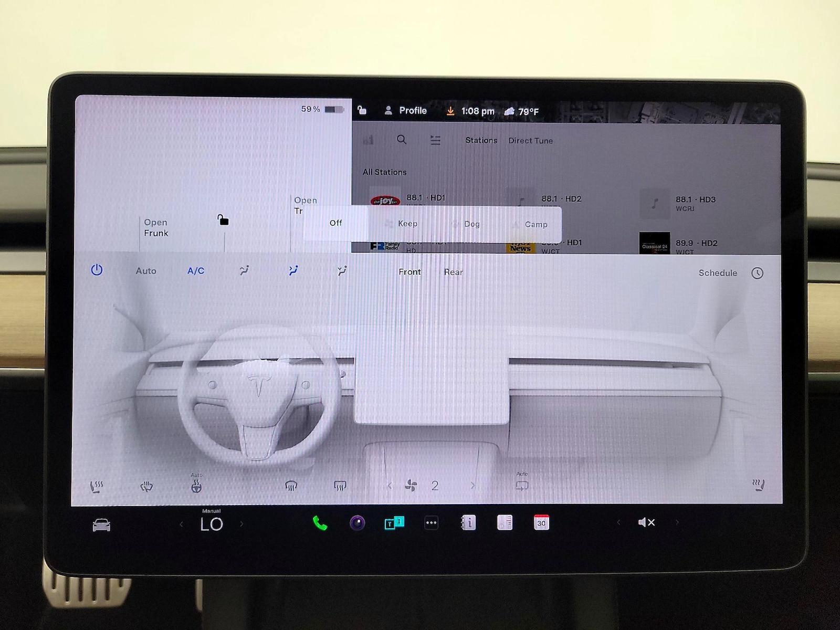Open the owner's manual icon
The image size is (840, 630).
468,523
